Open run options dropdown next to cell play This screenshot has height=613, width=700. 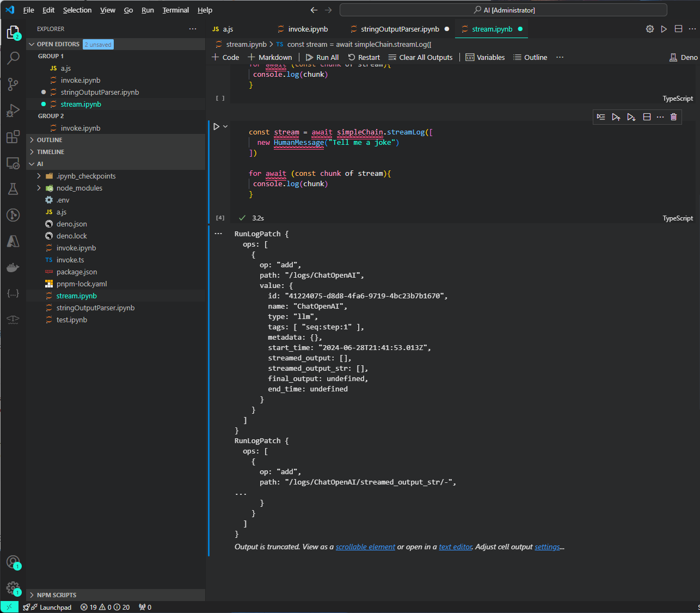tap(225, 126)
